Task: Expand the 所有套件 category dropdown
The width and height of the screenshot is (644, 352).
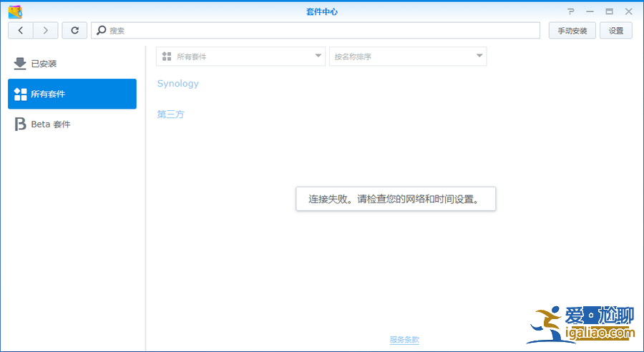Action: point(240,57)
